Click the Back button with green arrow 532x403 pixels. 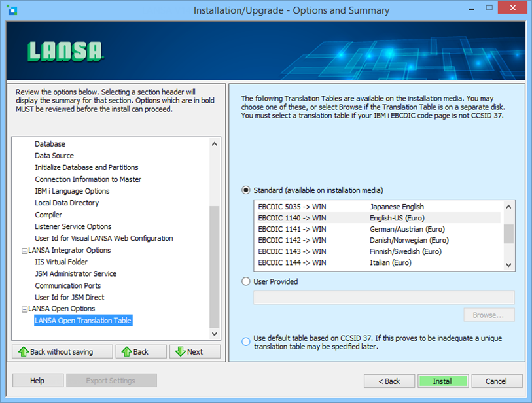(141, 352)
